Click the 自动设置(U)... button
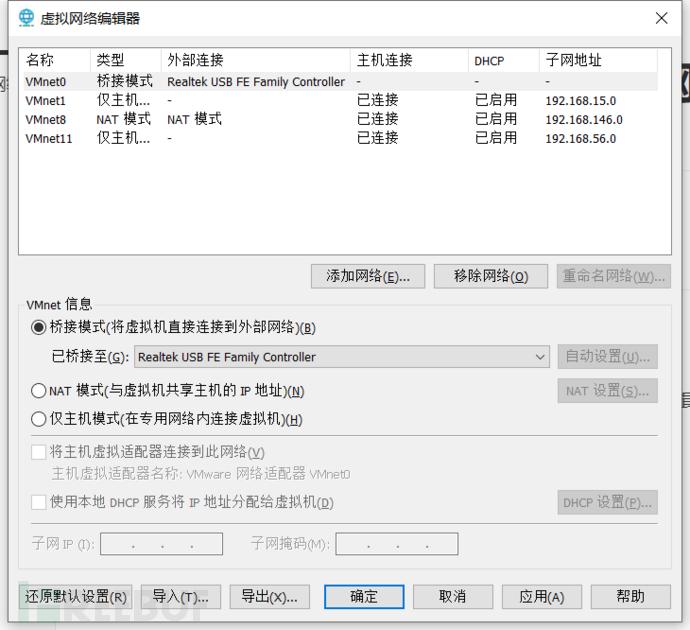This screenshot has height=630, width=690. tap(608, 357)
